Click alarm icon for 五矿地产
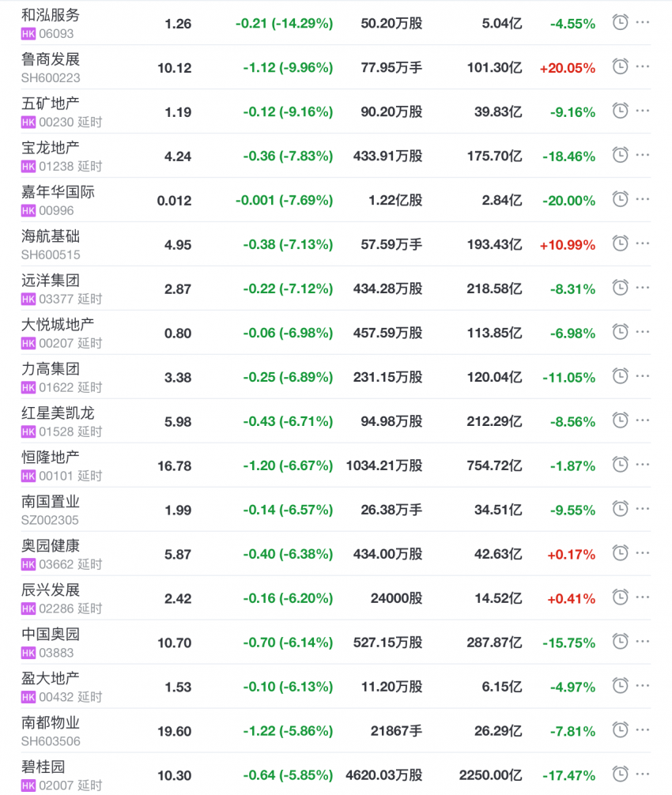672x795 pixels. (x=620, y=111)
